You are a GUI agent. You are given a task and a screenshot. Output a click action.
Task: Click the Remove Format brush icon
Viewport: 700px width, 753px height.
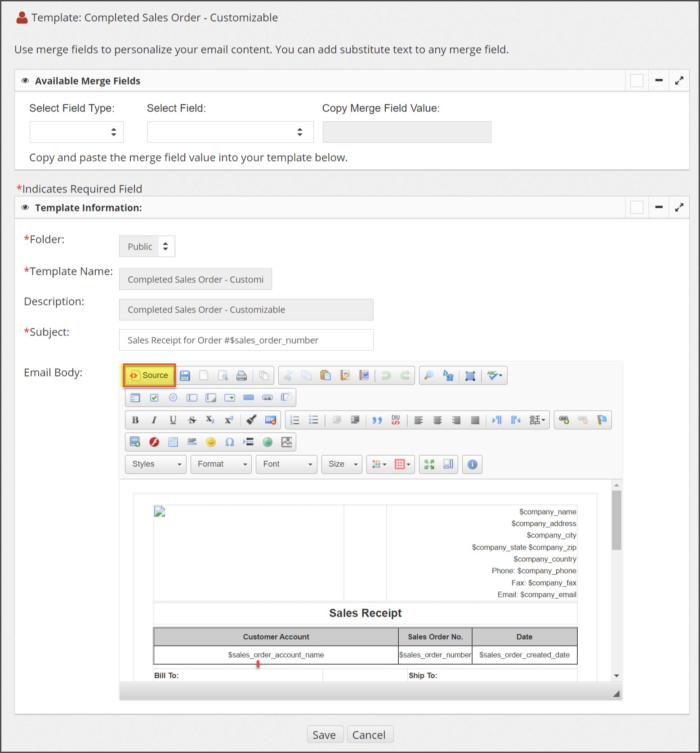coord(251,420)
